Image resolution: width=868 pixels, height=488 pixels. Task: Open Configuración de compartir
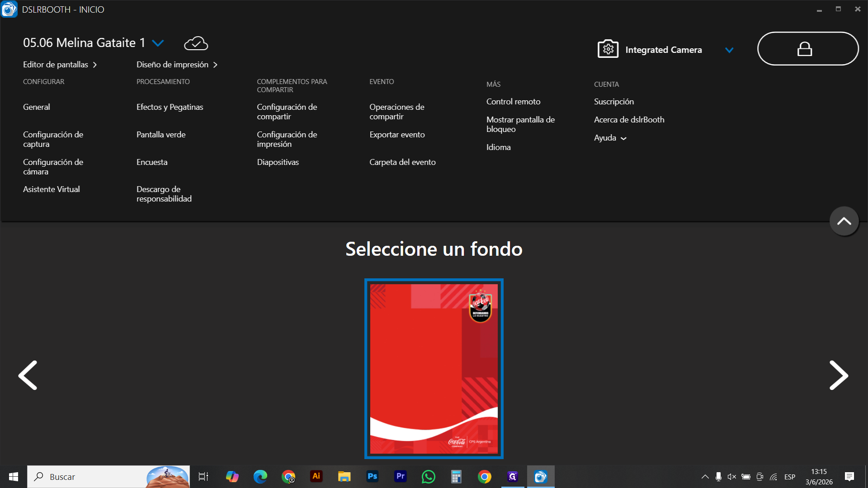287,112
